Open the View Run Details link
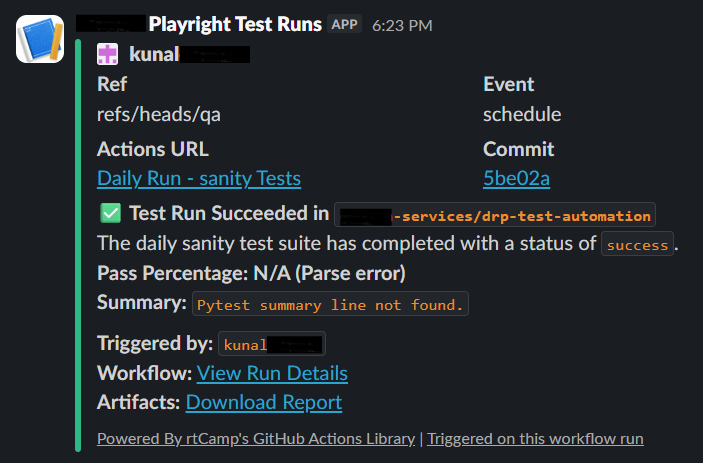 [x=272, y=373]
